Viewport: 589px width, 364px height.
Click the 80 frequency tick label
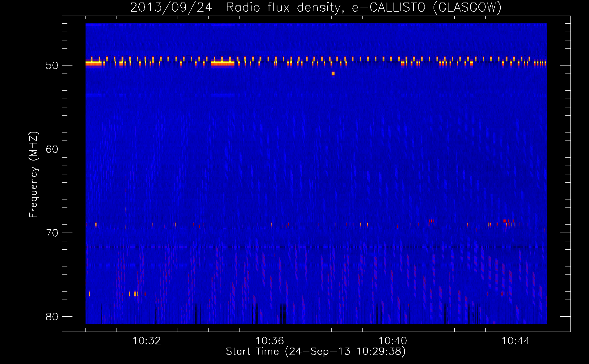(x=52, y=317)
